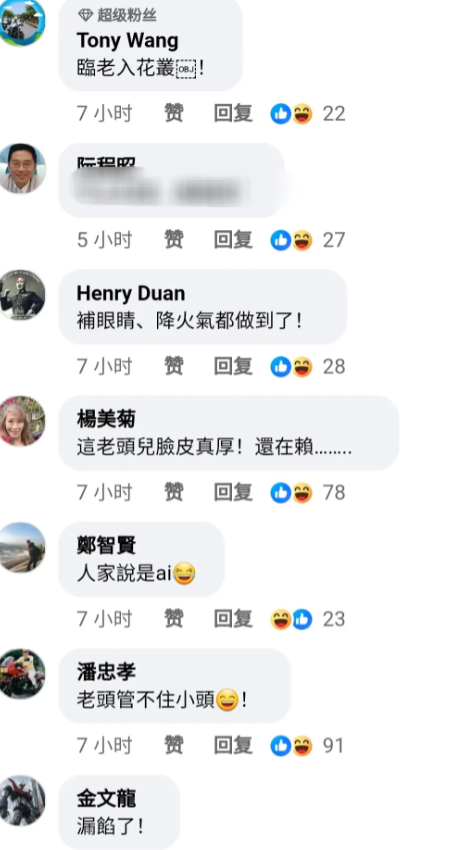Click the 超级粉丝 badge icon
473x850 pixels.
pos(85,15)
